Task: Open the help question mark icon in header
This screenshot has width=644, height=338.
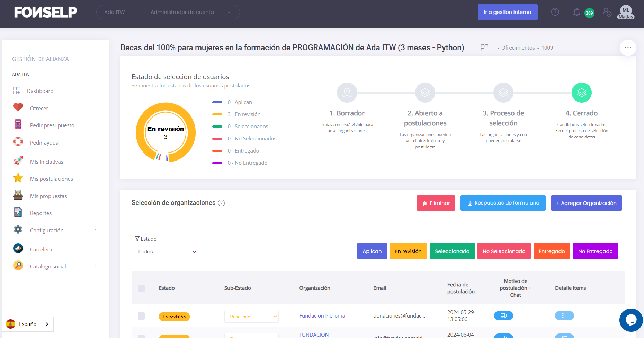Action: point(555,12)
